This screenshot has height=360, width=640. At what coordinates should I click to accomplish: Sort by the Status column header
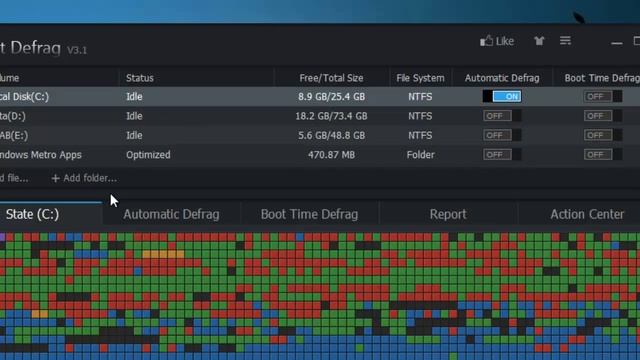click(140, 78)
